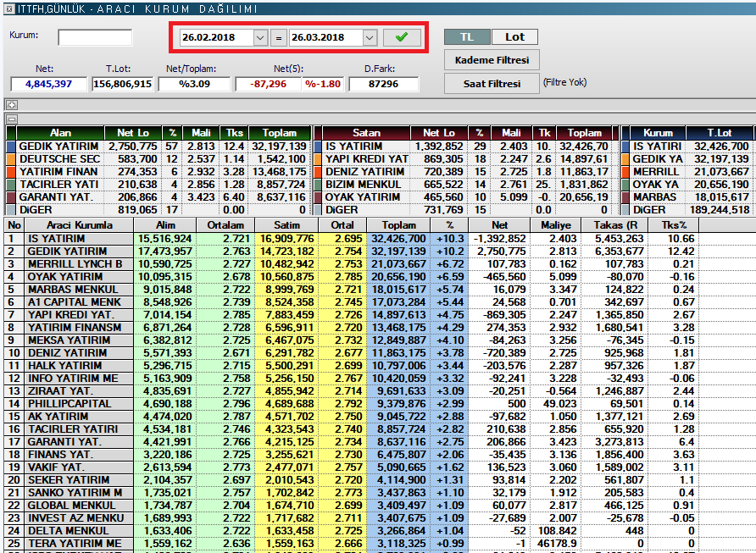Image resolution: width=756 pixels, height=553 pixels.
Task: Click OYAK YA in the Kurum panel
Action: point(656,185)
